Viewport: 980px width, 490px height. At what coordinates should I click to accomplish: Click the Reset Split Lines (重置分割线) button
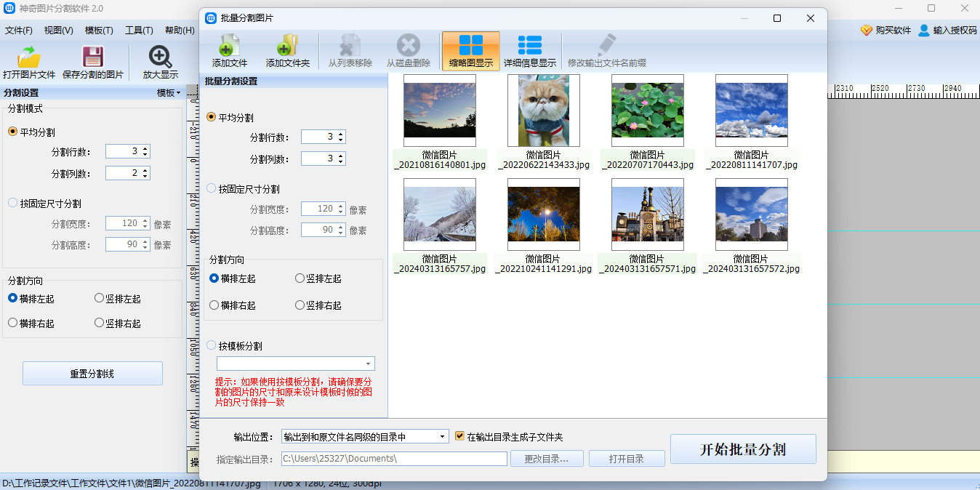click(92, 374)
